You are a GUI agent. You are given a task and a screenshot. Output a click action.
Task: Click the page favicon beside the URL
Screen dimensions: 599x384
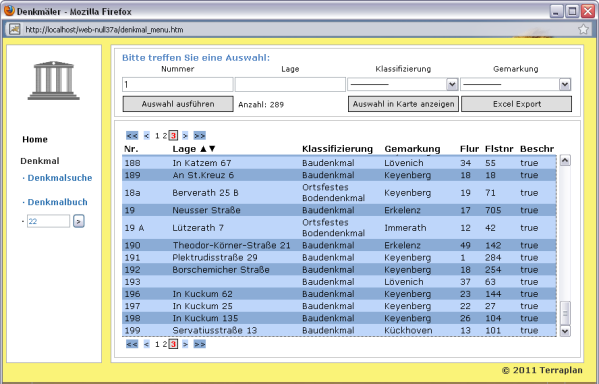15,29
